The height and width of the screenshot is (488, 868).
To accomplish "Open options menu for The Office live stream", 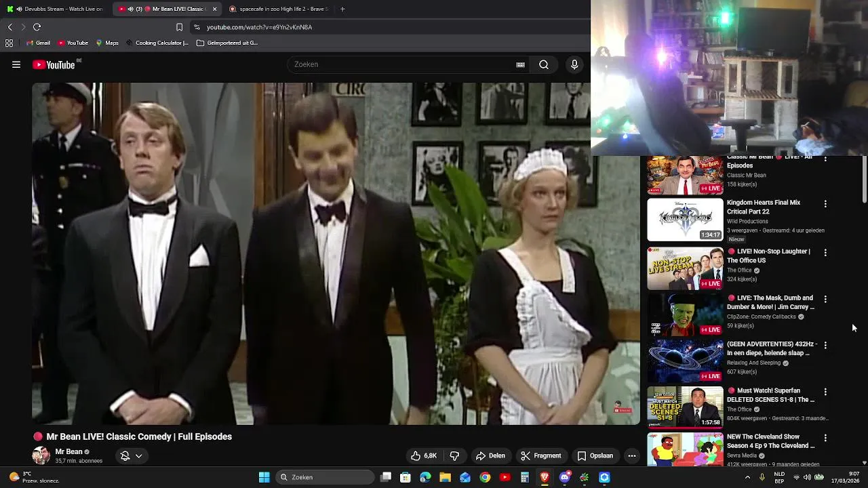I will [x=825, y=253].
